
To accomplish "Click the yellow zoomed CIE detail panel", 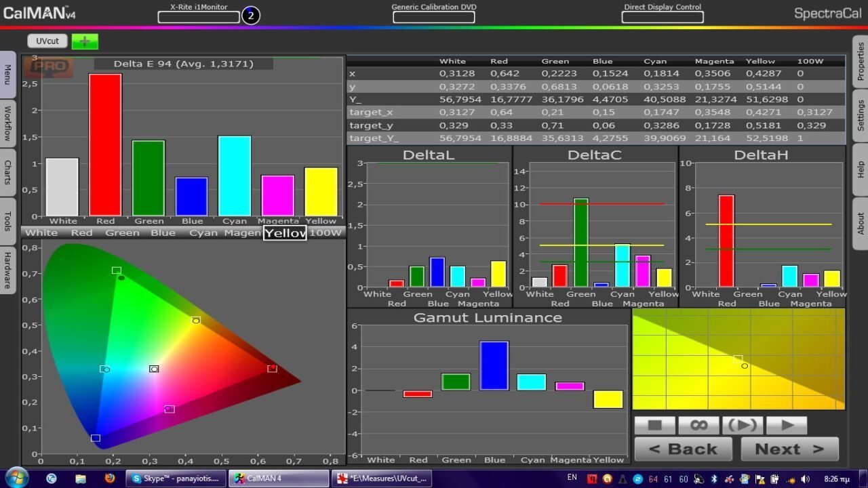I will pos(738,359).
